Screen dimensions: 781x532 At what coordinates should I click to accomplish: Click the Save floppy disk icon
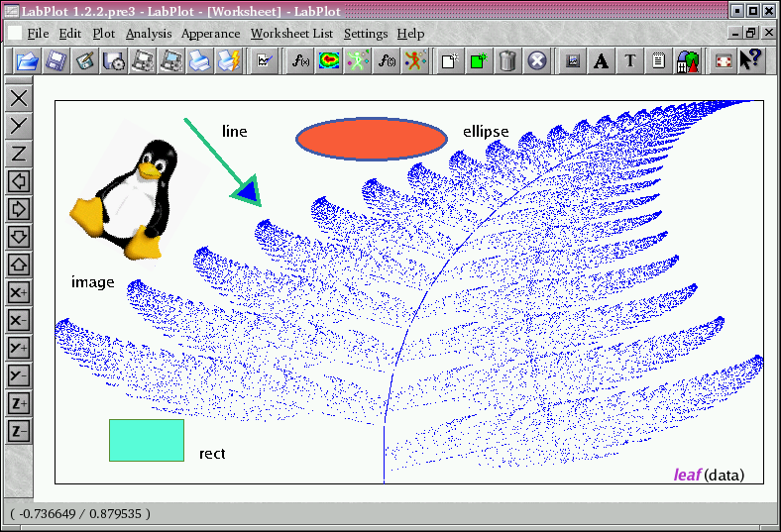[x=56, y=61]
